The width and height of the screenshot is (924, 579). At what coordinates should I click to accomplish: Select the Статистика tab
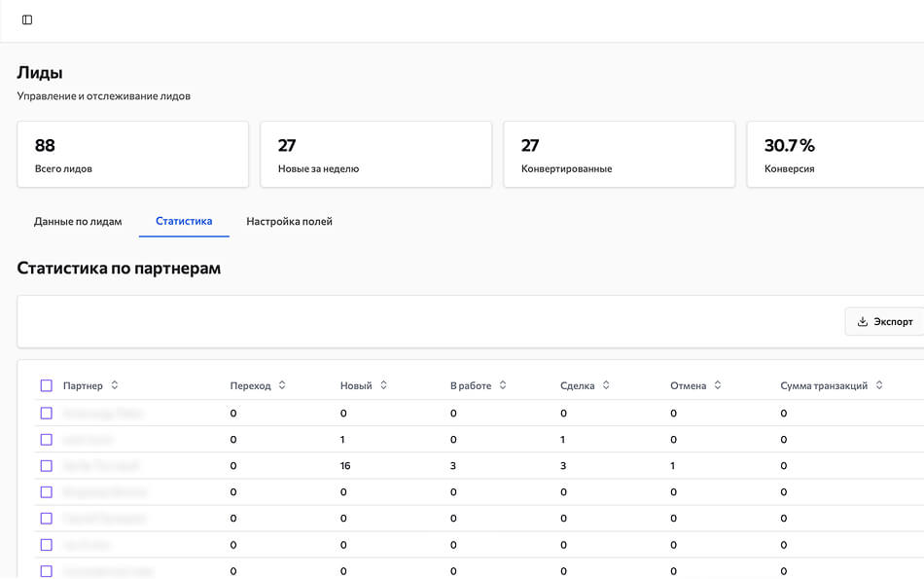tap(184, 222)
